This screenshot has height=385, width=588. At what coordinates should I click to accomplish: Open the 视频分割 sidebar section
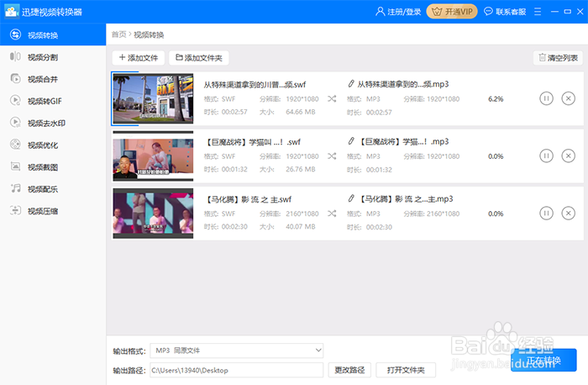[x=53, y=57]
